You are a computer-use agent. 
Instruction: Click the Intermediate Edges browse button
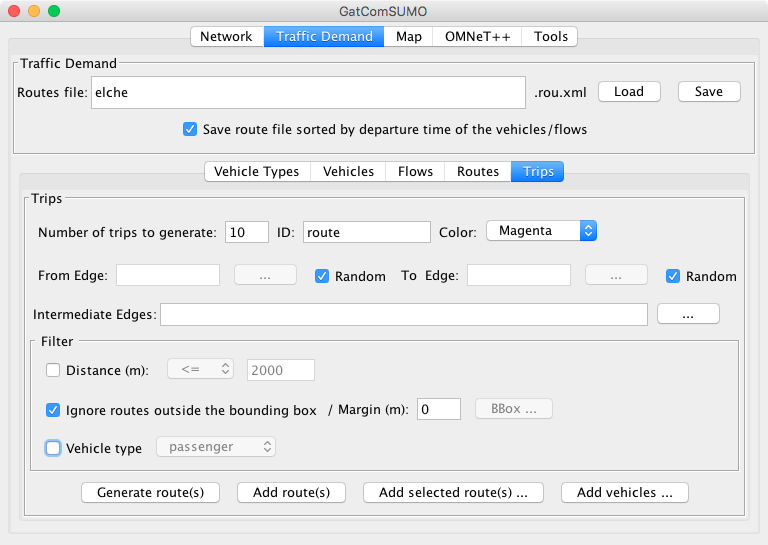coord(688,314)
